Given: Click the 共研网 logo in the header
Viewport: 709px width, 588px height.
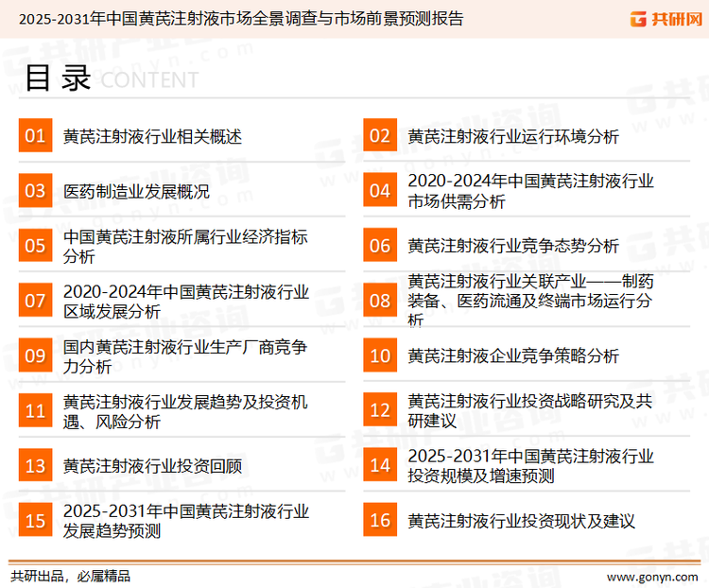Looking at the screenshot, I should point(666,19).
